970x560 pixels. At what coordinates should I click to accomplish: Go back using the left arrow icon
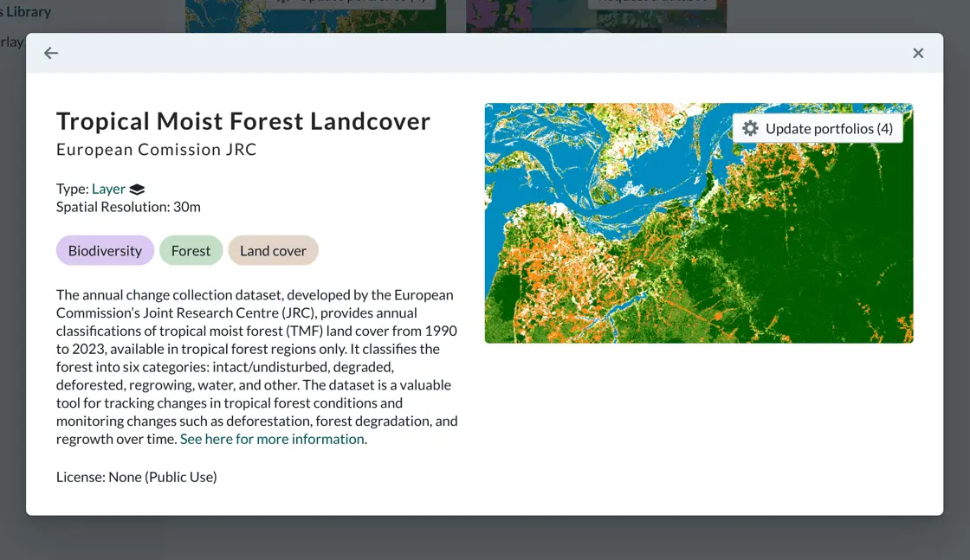(x=51, y=53)
